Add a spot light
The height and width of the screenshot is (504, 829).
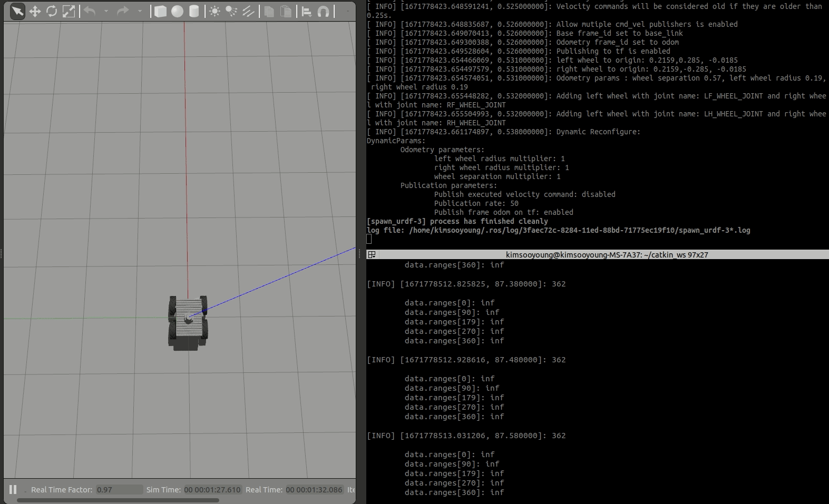231,11
